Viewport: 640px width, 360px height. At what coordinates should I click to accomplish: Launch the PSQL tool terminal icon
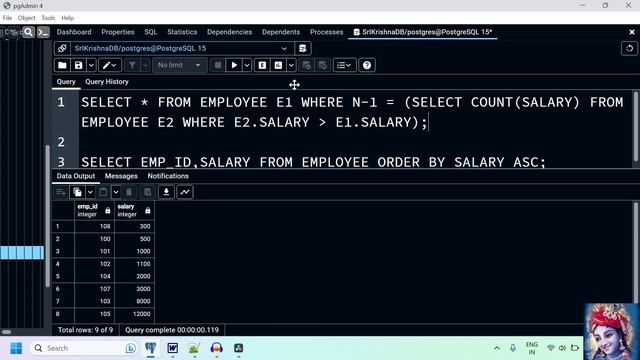tap(43, 32)
